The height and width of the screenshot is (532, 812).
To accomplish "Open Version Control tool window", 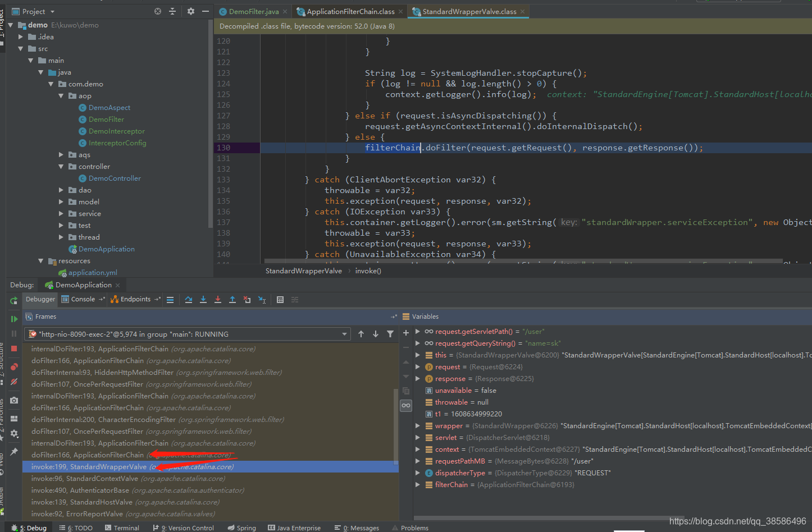I will point(183,528).
